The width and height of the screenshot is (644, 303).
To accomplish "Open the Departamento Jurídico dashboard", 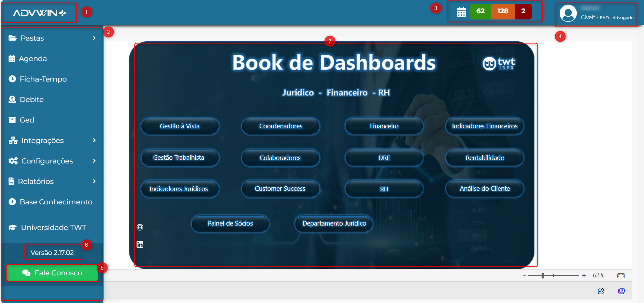I will coord(334,223).
